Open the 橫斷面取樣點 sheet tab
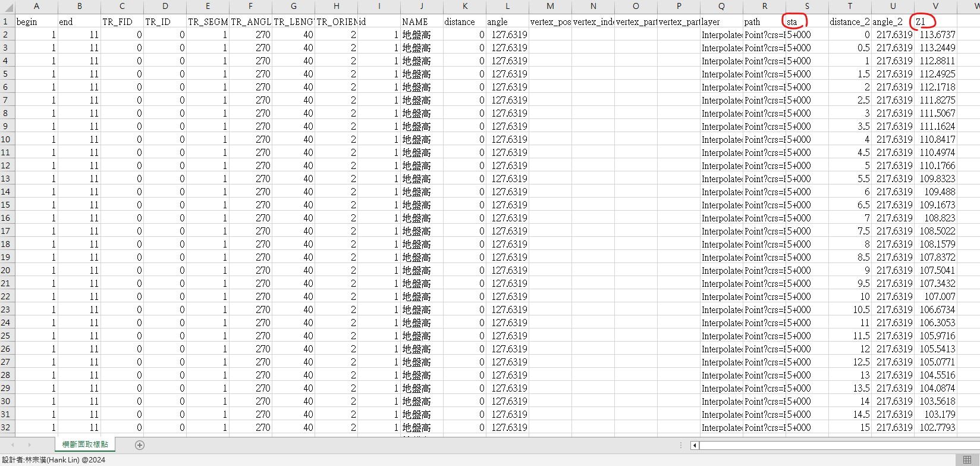The image size is (980, 466). [x=86, y=445]
